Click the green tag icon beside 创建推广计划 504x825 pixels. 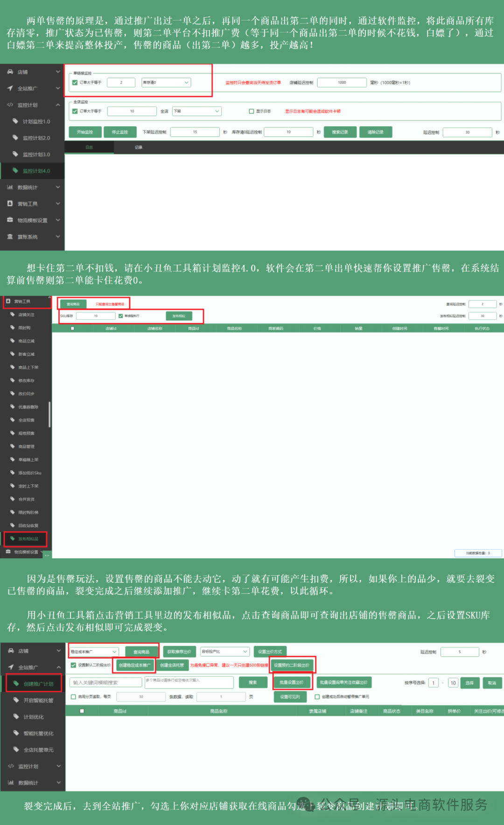[x=16, y=684]
